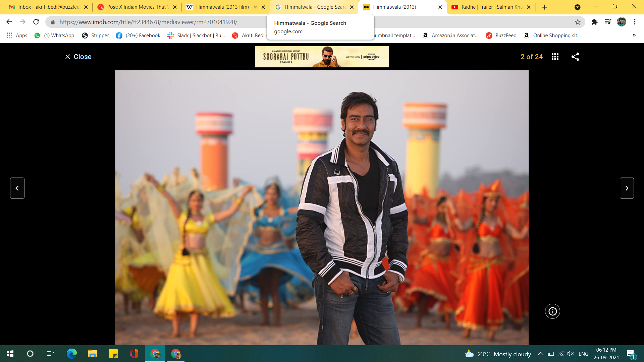Go forward in browser history
Image resolution: width=644 pixels, height=362 pixels.
[x=22, y=22]
